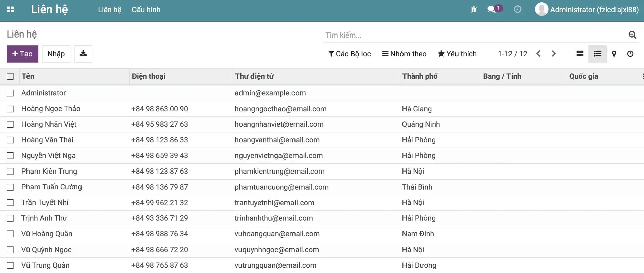Open optional columns menu at header edge

(x=642, y=76)
